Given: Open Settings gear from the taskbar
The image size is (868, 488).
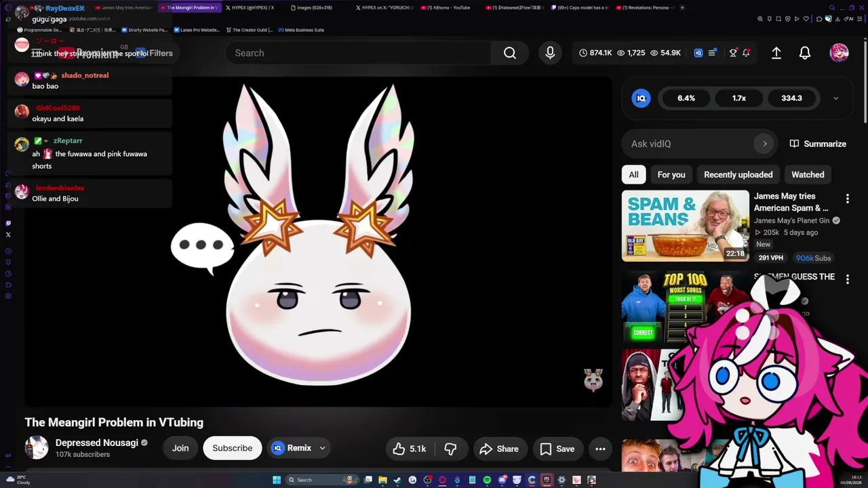Looking at the screenshot, I should [561, 480].
